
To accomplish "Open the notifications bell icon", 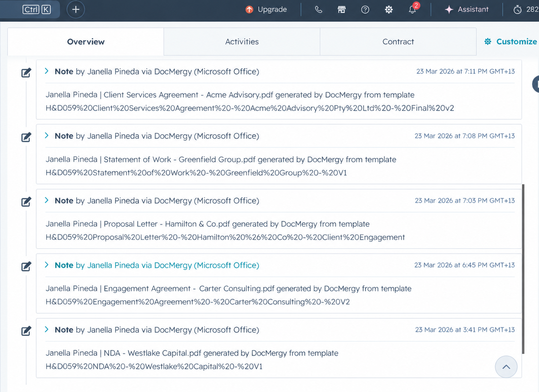I will pos(412,10).
